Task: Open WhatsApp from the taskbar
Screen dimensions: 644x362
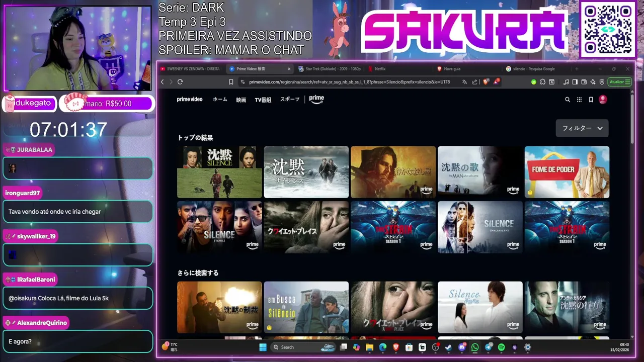Action: tap(475, 347)
